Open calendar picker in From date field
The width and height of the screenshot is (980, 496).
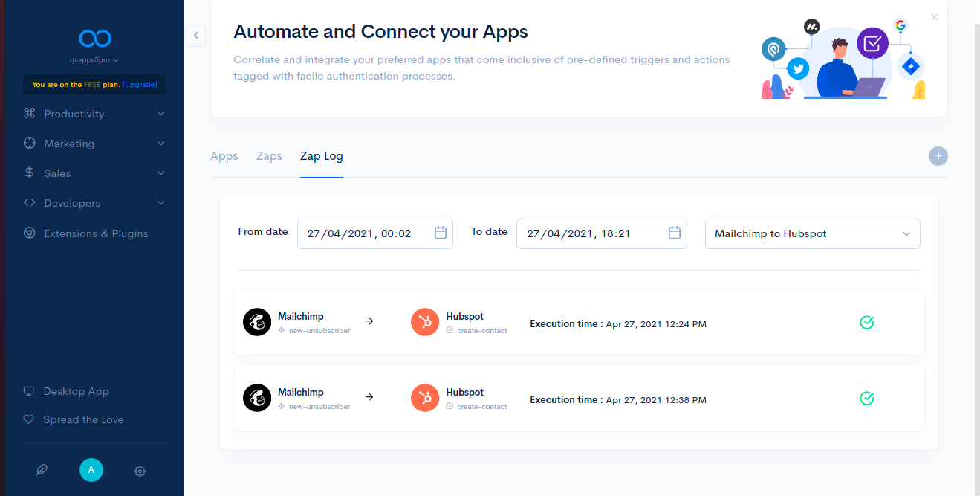coord(440,233)
